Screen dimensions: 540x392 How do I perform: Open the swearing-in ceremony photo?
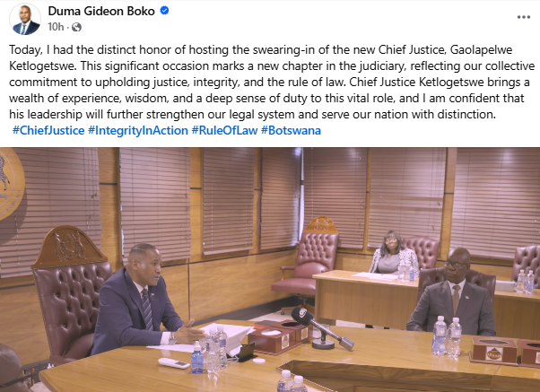click(x=270, y=270)
